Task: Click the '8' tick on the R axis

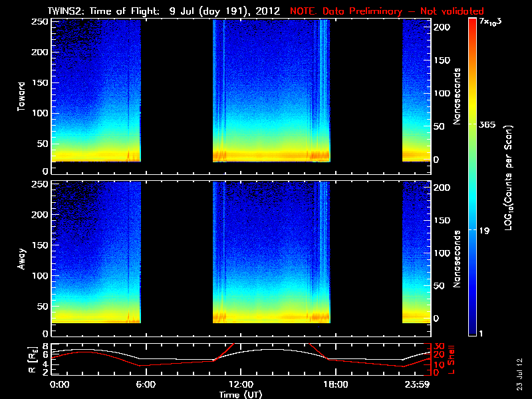Action: (x=45, y=346)
